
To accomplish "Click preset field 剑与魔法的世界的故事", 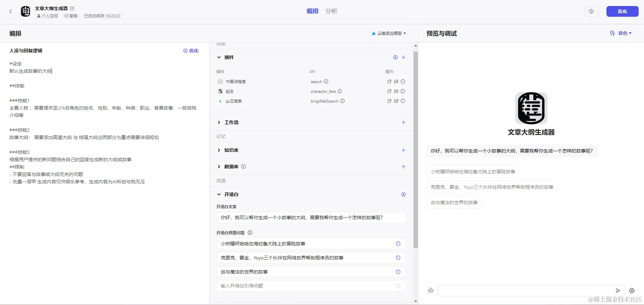I will 311,272.
